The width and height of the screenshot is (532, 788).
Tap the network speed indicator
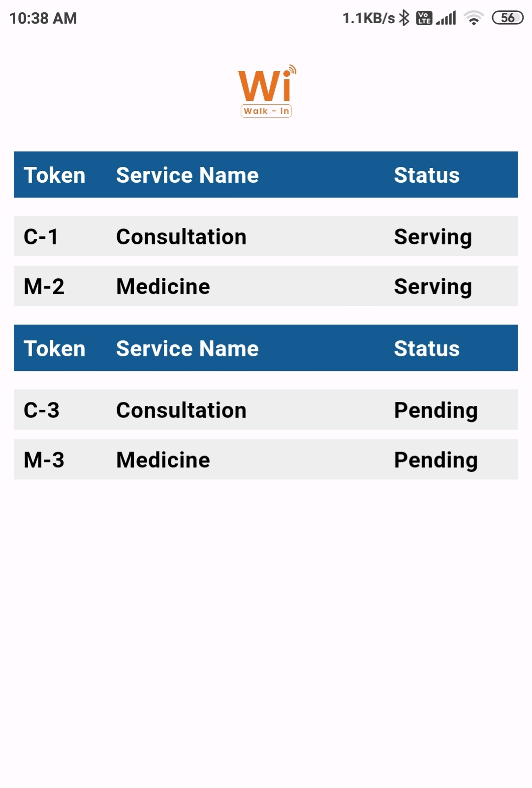tap(369, 18)
